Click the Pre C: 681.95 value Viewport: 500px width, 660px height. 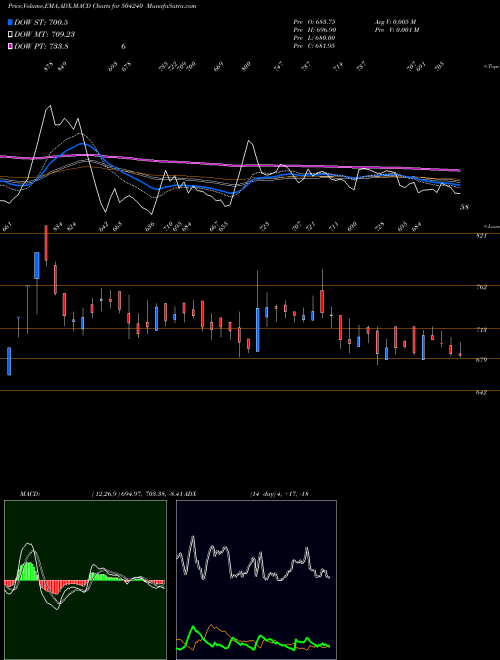coord(314,45)
